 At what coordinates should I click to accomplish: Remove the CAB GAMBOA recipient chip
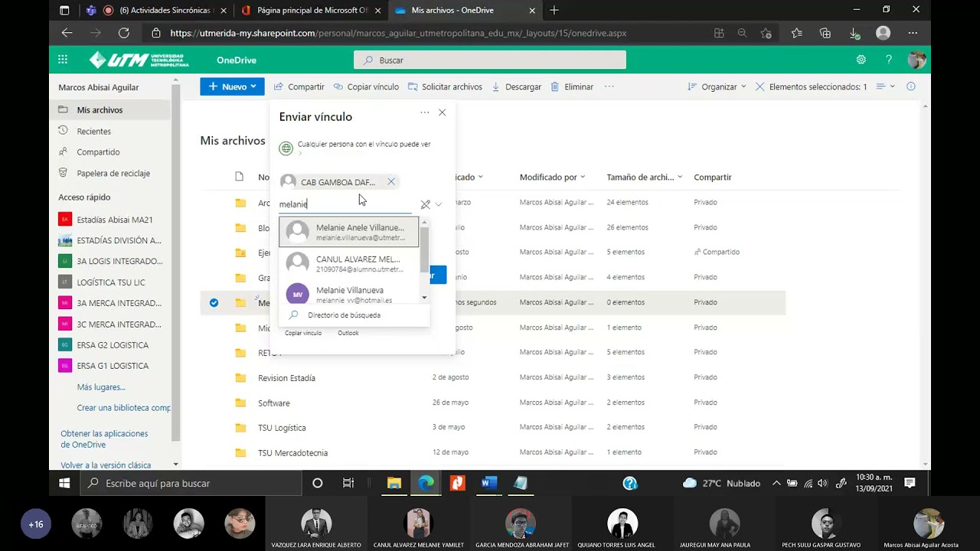click(x=391, y=182)
